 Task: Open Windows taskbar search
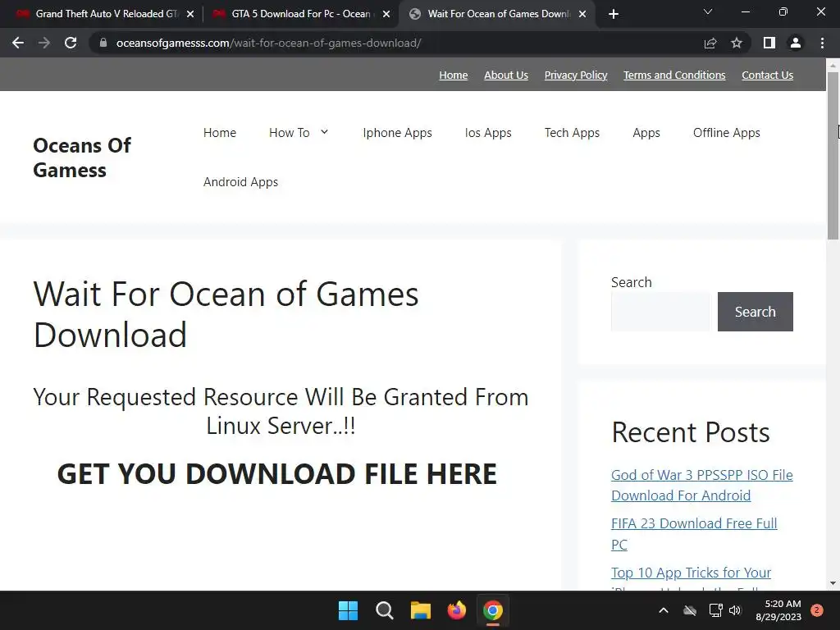tap(385, 610)
